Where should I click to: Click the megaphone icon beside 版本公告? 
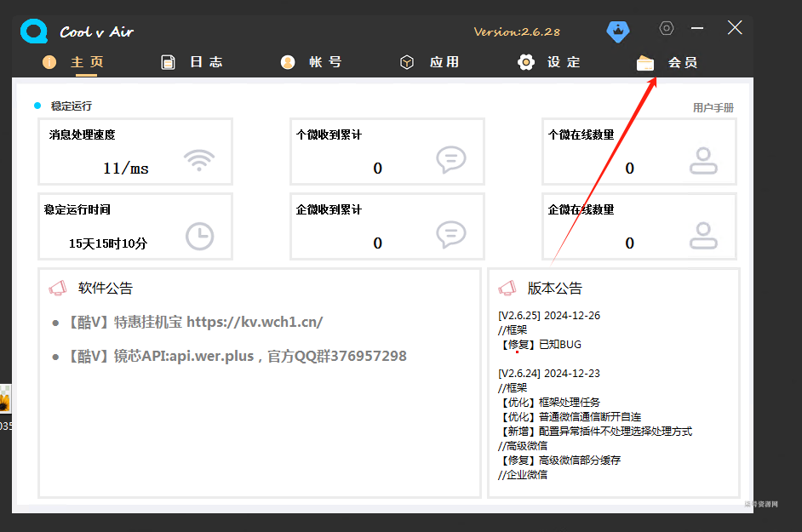(507, 289)
